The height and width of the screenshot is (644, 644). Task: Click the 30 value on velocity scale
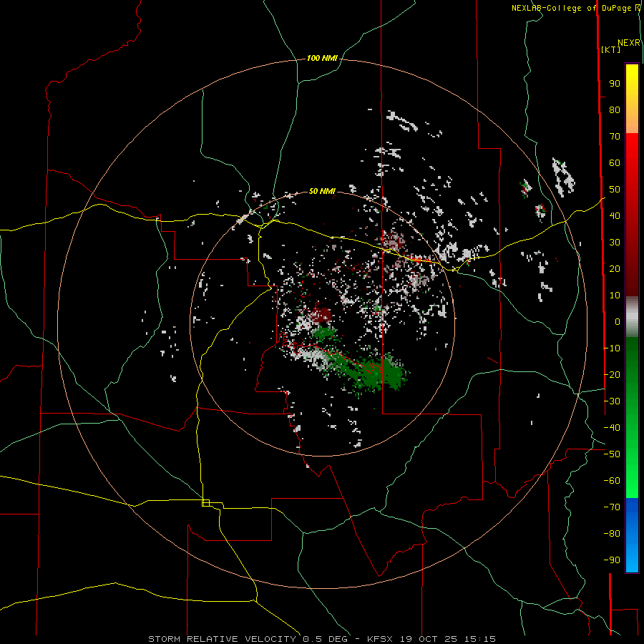click(x=615, y=243)
